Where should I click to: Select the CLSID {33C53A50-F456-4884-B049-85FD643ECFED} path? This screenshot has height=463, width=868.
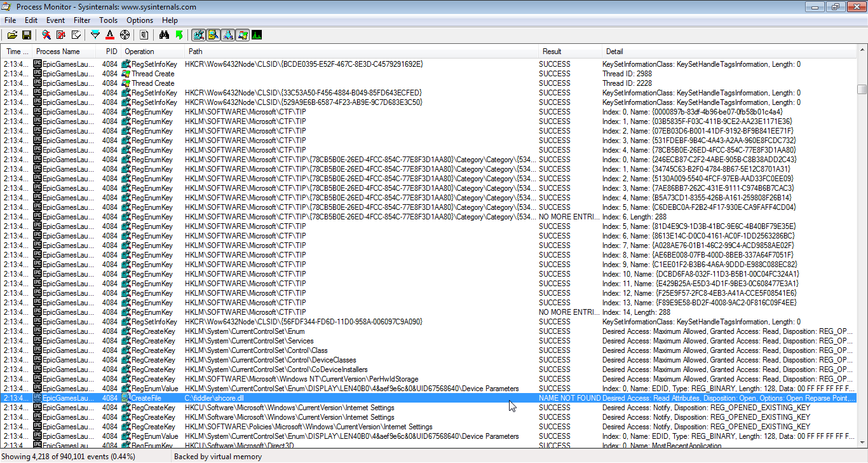click(x=303, y=93)
